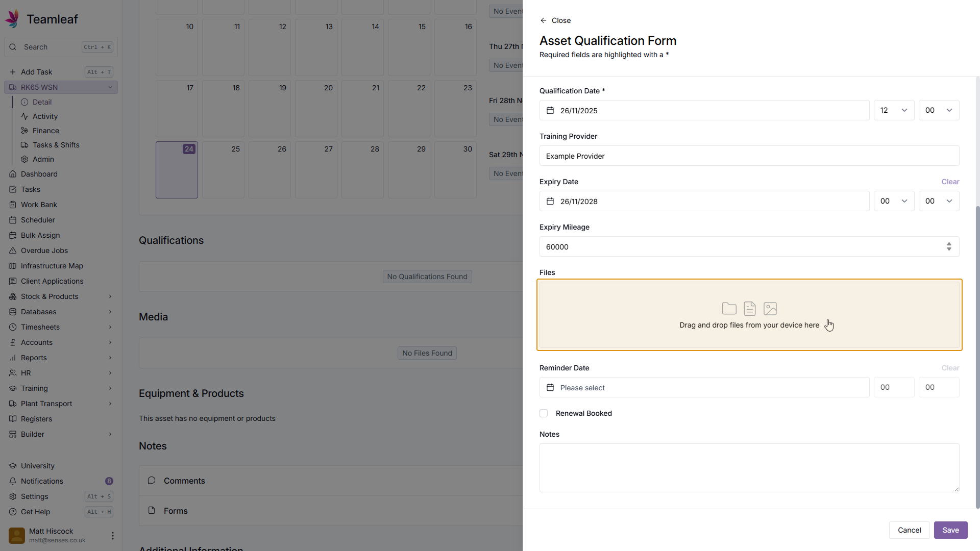Click the Expiry Date calendar icon
The height and width of the screenshot is (551, 980).
tap(550, 202)
